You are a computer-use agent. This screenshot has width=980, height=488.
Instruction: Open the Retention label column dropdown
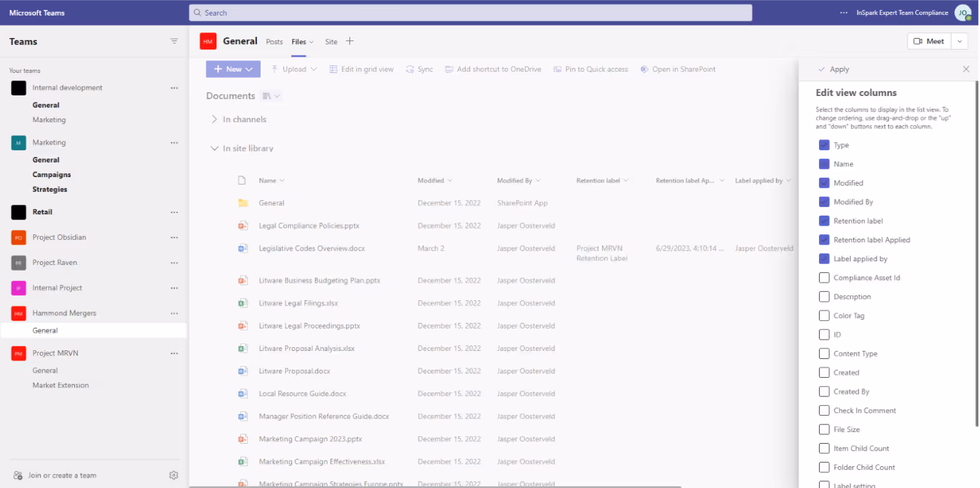(602, 181)
